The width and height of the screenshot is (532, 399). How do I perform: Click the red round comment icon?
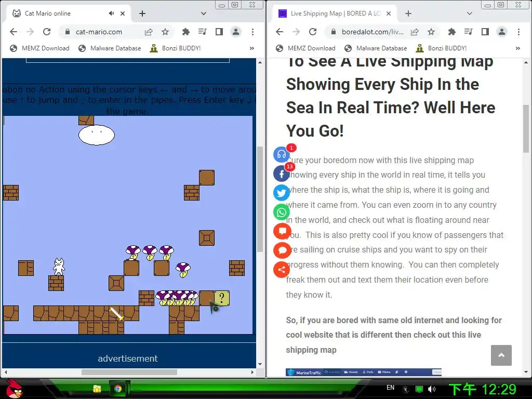282,251
